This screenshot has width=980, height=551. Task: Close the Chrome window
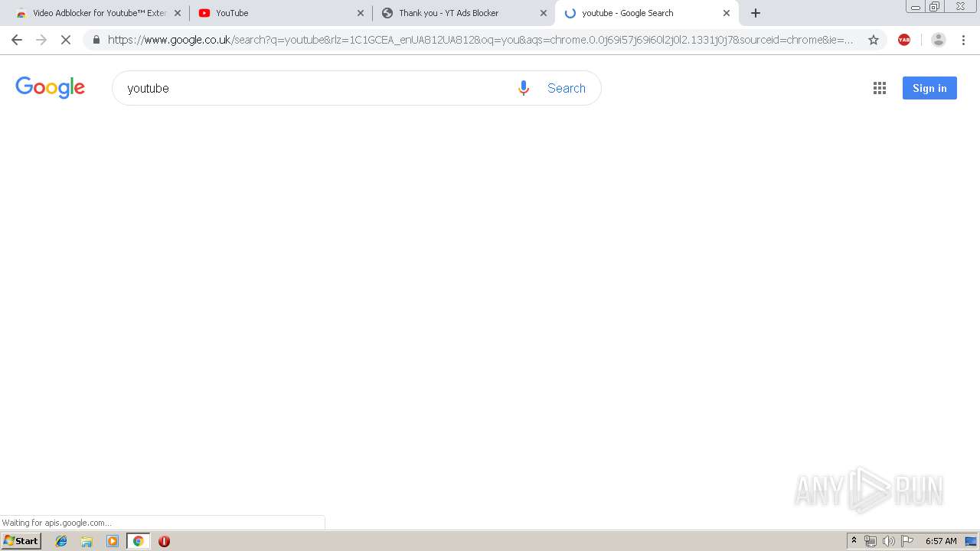click(960, 7)
